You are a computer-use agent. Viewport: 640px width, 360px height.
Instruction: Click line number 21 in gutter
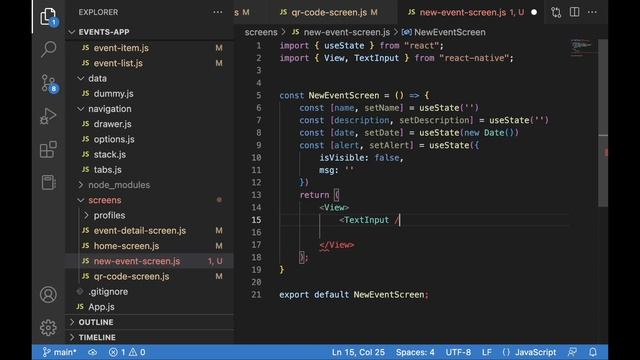tap(256, 294)
